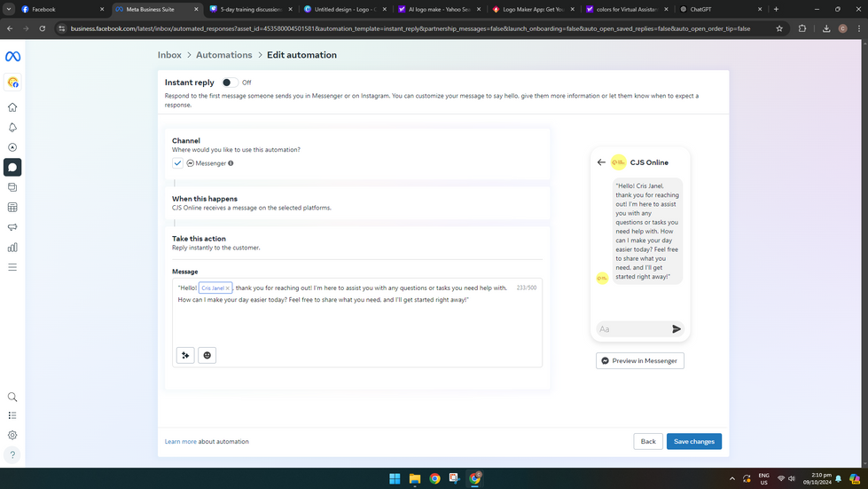
Task: Open the Help question mark icon
Action: pyautogui.click(x=12, y=454)
